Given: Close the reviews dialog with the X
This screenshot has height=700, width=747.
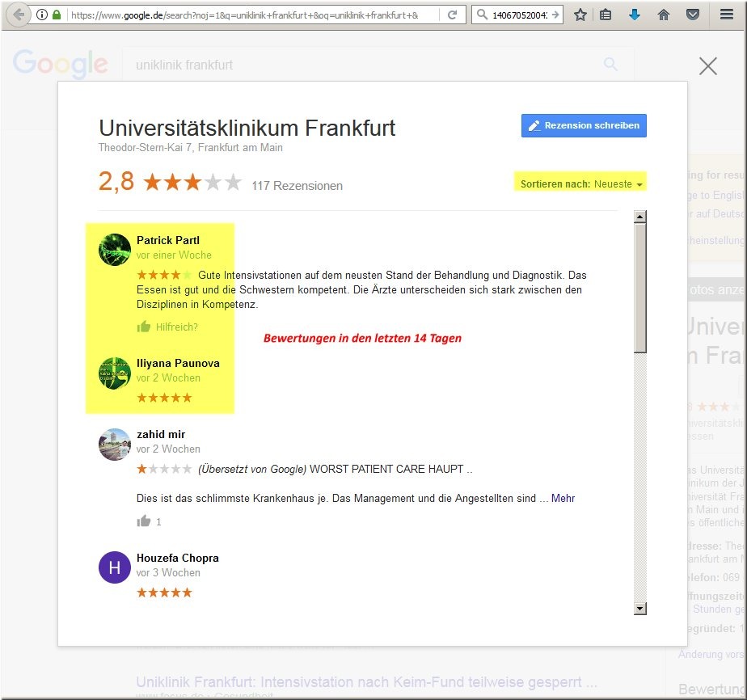Looking at the screenshot, I should coord(707,66).
